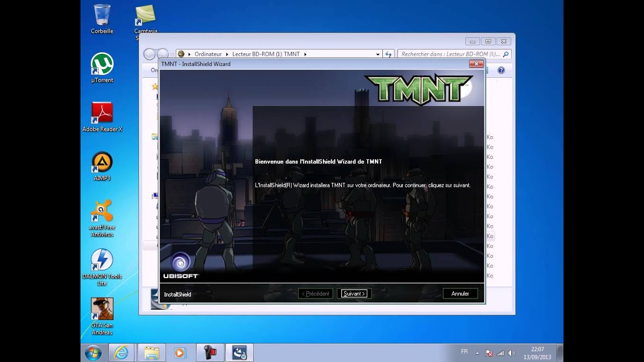Expand the arrow between Ordinateur and Lecteur
This screenshot has width=644, height=362.
coord(227,54)
